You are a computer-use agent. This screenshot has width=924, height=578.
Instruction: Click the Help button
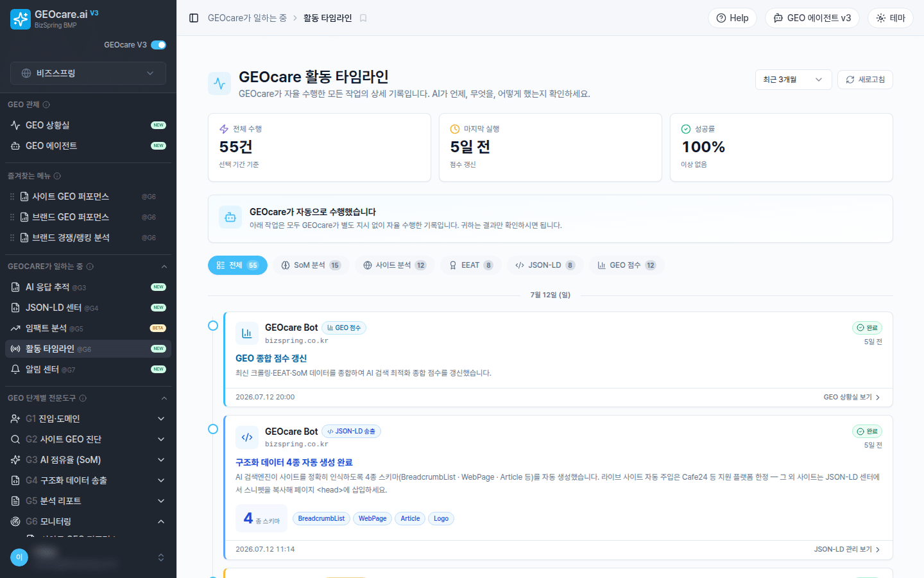(732, 18)
